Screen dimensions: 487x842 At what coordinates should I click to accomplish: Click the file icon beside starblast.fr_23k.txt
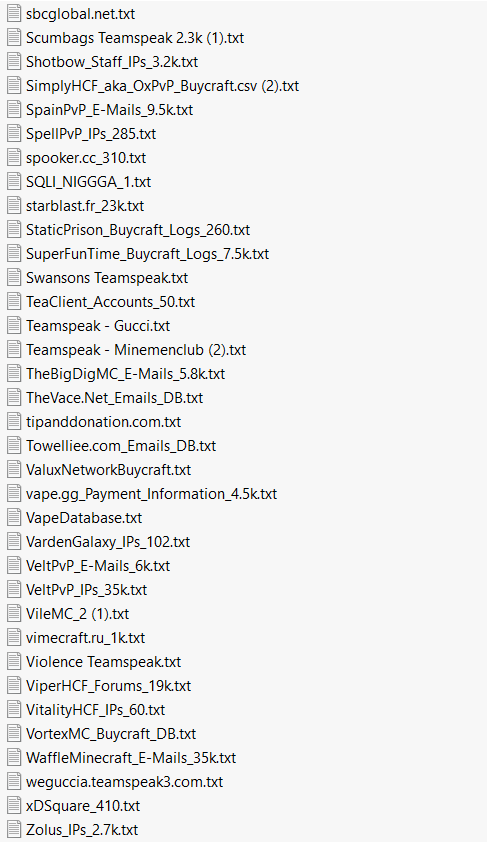(14, 206)
